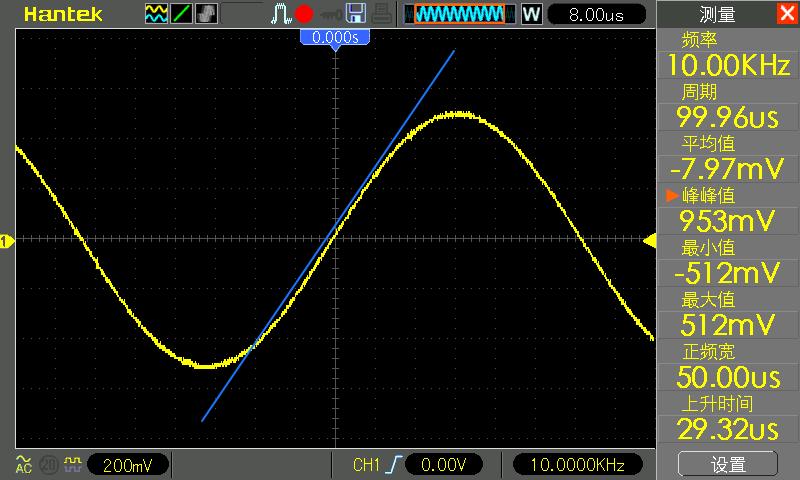Image resolution: width=800 pixels, height=480 pixels.
Task: Click the red record stop button
Action: point(304,14)
